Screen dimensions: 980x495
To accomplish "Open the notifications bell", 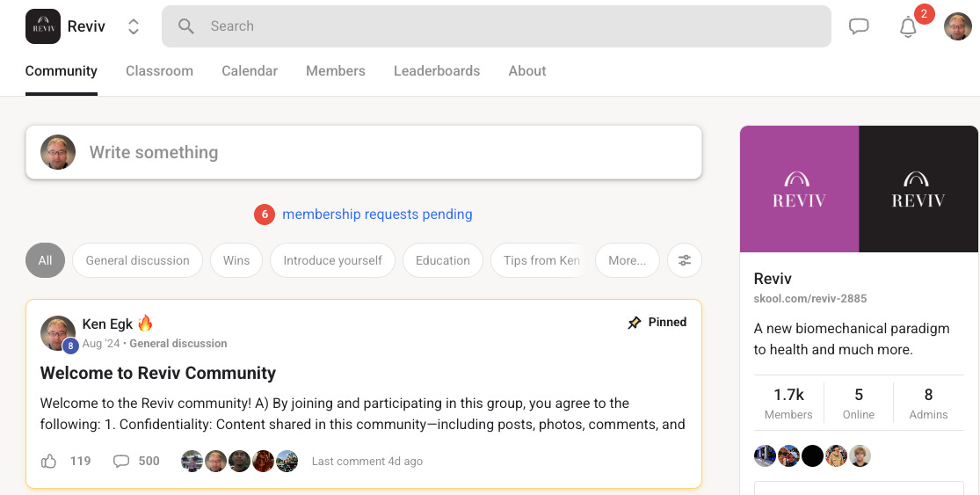I will click(x=908, y=27).
